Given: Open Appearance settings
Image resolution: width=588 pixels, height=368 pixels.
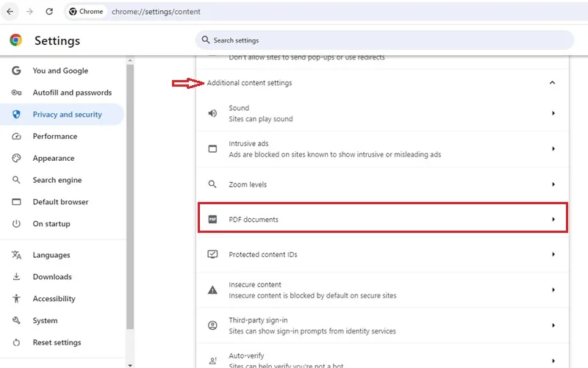Looking at the screenshot, I should click(62, 158).
